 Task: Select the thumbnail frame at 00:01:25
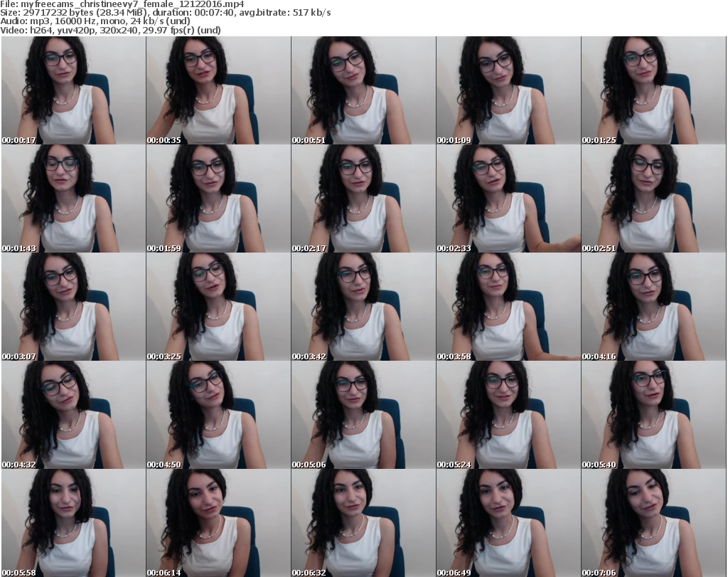(x=653, y=90)
